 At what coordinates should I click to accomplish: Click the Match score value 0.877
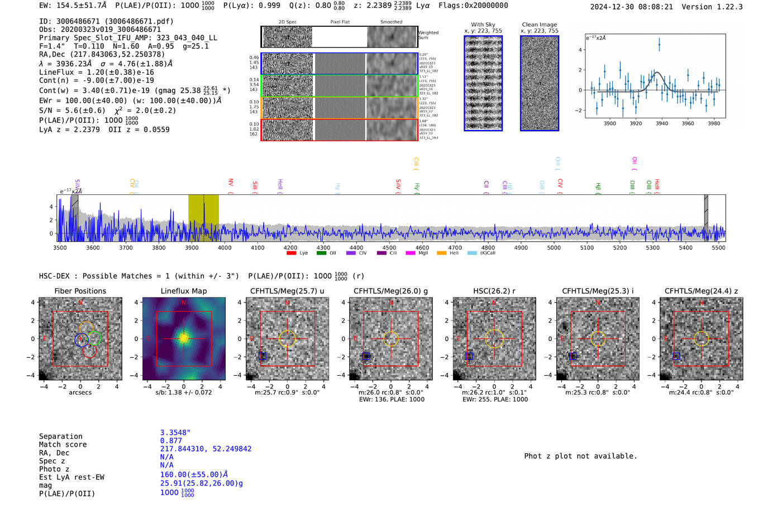[x=171, y=441]
